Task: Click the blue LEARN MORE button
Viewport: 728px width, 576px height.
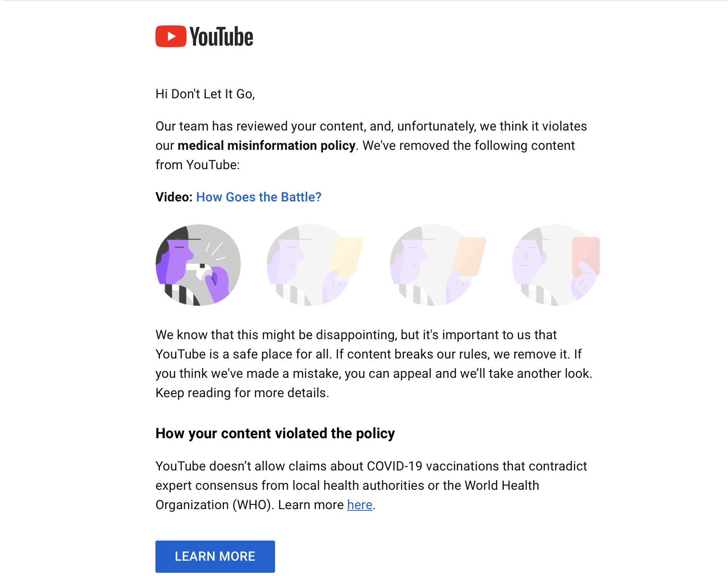Action: click(215, 556)
